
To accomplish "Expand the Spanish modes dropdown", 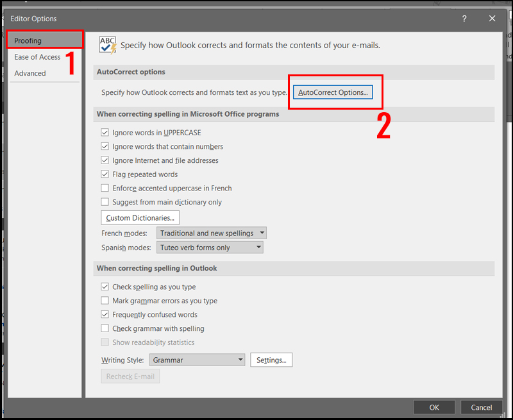I will click(x=210, y=248).
